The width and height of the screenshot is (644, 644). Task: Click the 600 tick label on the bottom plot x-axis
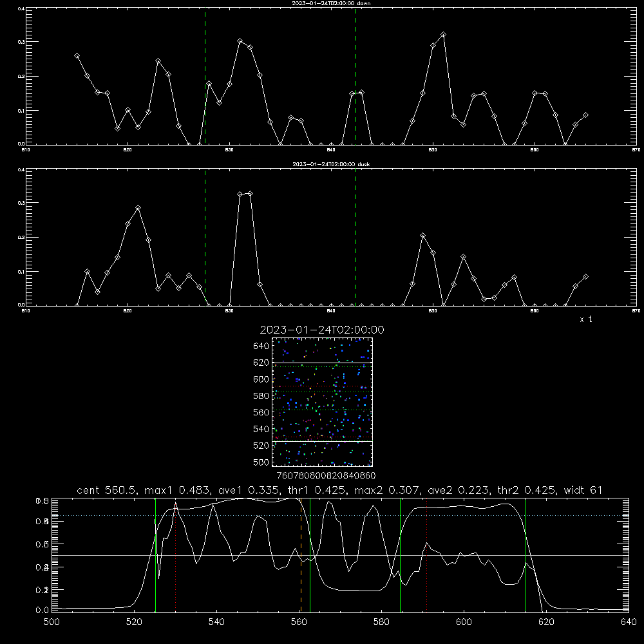[464, 622]
